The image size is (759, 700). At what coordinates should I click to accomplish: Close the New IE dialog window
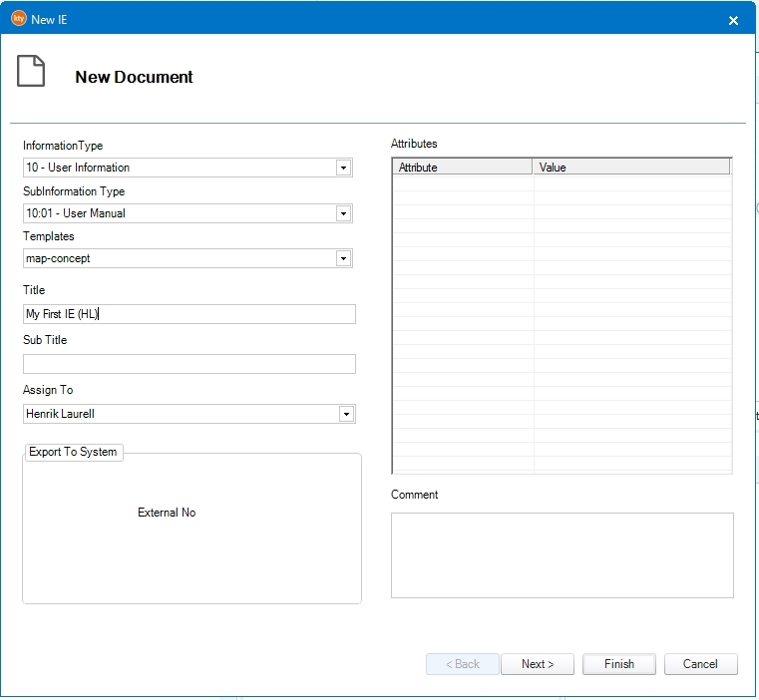(x=733, y=20)
